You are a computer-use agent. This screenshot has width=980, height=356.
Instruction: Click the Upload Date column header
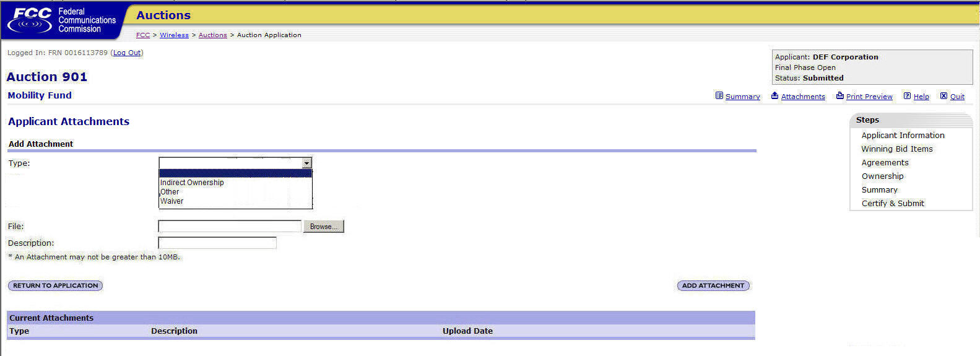[x=467, y=331]
